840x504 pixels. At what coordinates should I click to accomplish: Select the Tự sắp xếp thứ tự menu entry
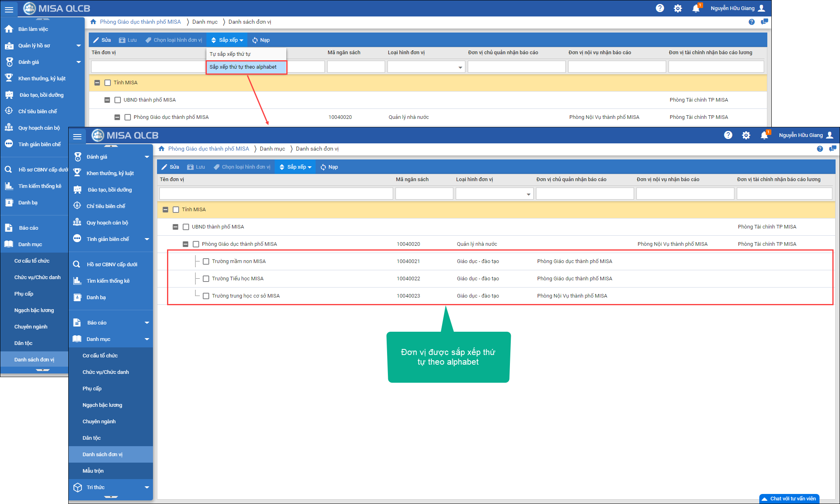click(x=230, y=54)
